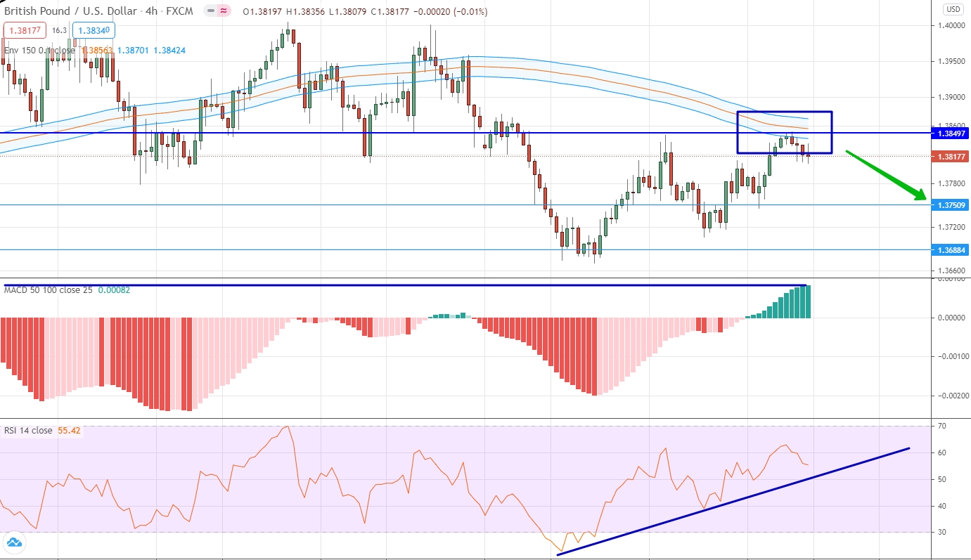Viewport: 971px width, 560px height.
Task: Click the red sell price 1.38177 button
Action: tap(25, 30)
